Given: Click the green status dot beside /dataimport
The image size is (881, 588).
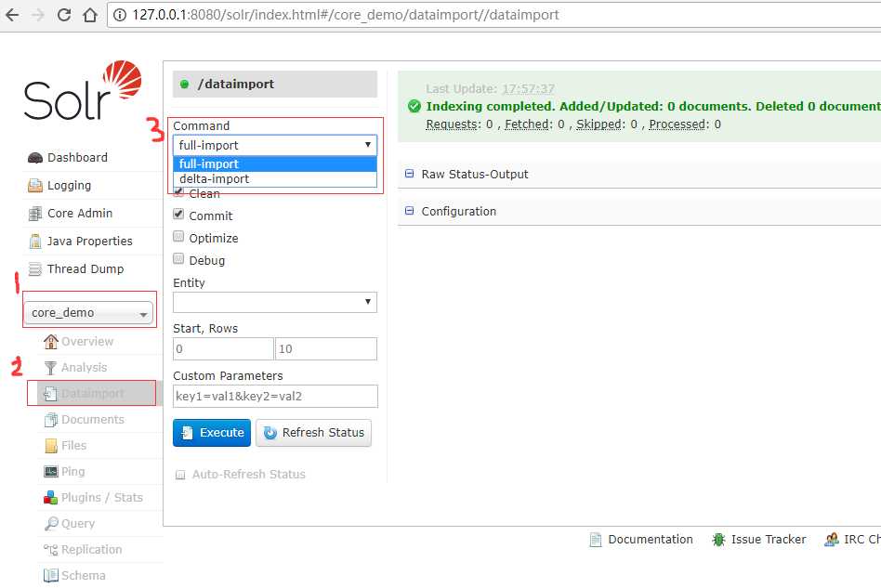Looking at the screenshot, I should coord(184,85).
